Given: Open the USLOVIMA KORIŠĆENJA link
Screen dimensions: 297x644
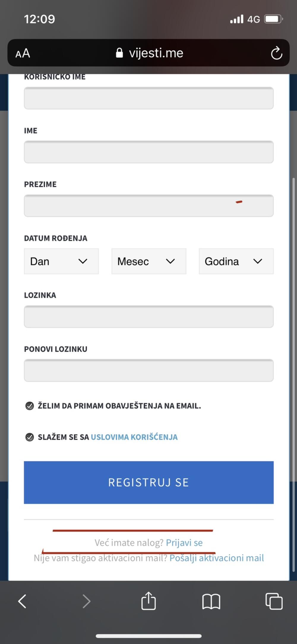Looking at the screenshot, I should coord(134,437).
